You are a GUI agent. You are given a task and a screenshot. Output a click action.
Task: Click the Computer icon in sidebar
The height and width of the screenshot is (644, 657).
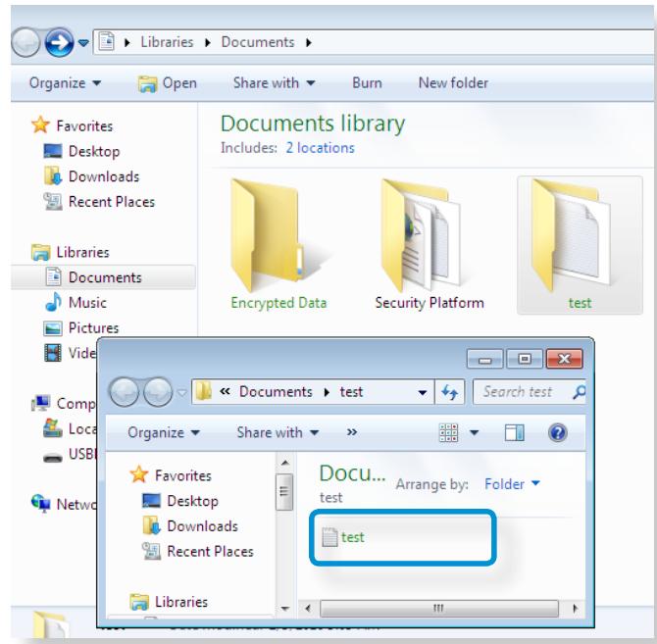click(x=41, y=403)
